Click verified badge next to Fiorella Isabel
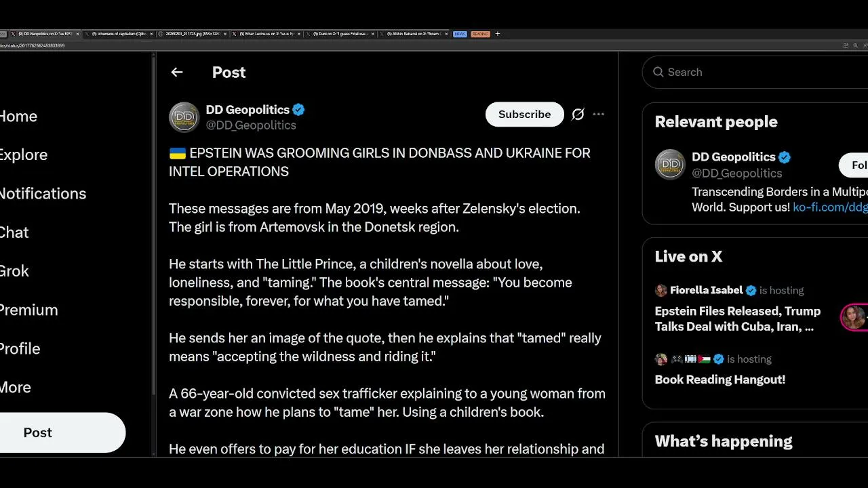The image size is (868, 488). [x=751, y=290]
